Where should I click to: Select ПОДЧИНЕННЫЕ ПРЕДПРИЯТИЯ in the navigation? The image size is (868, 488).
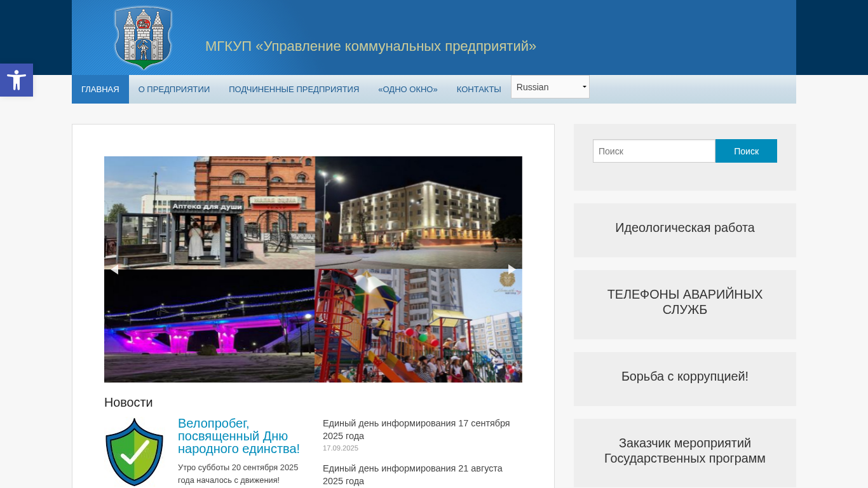[x=294, y=90]
